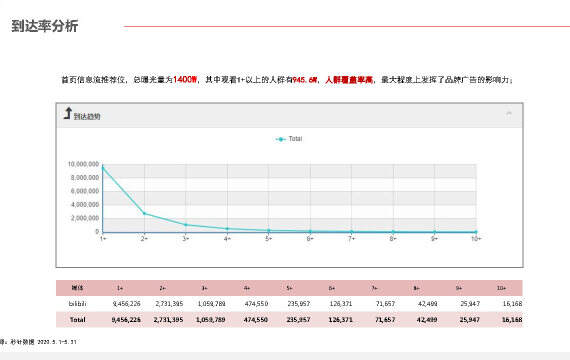Select the 到达率分析 slide heading
Viewport: 570px width, 360px height.
pyautogui.click(x=45, y=26)
